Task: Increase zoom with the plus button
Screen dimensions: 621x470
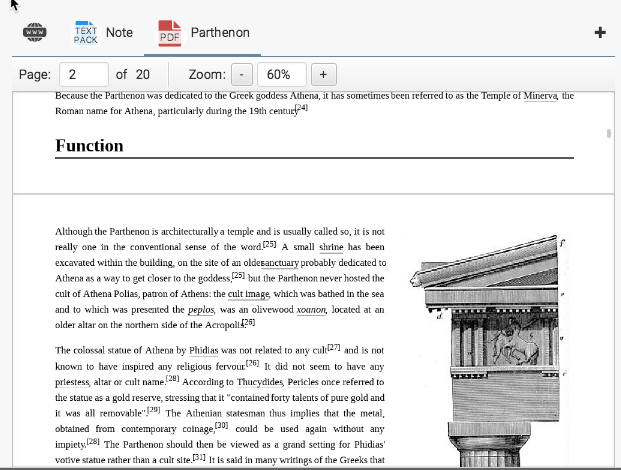Action: click(322, 75)
